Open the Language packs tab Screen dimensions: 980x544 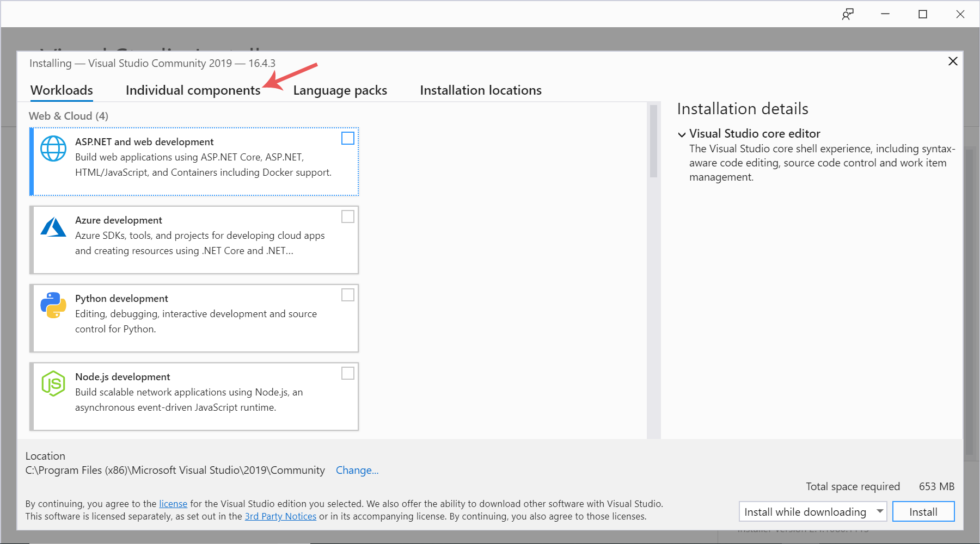[x=340, y=90]
